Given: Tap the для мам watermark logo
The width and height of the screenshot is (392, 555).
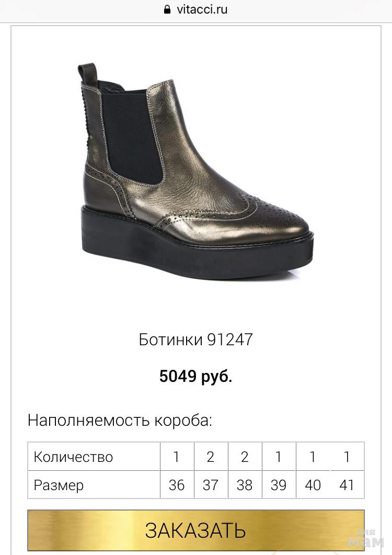Looking at the screenshot, I should tap(366, 538).
